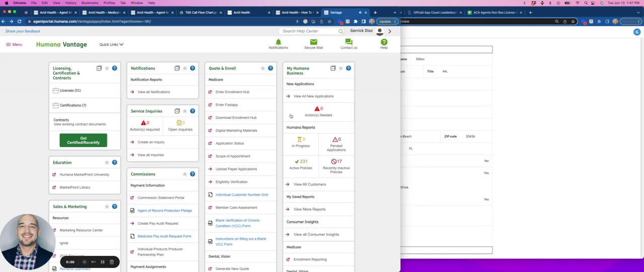Open the hamburger Menu
Viewport: 644px width, 272px height.
tap(14, 44)
